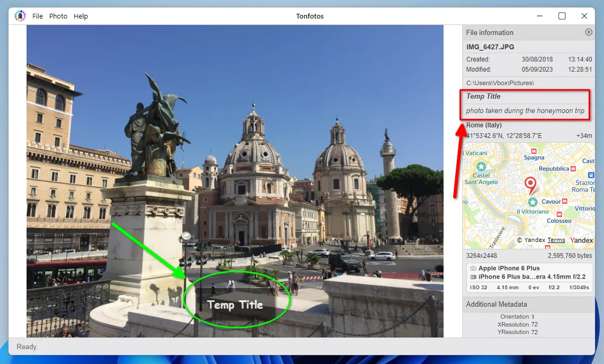Close the File information panel
The image size is (604, 364).
pos(589,32)
